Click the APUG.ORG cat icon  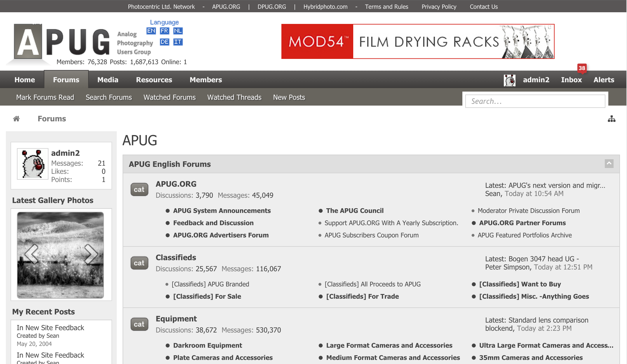[x=139, y=190]
